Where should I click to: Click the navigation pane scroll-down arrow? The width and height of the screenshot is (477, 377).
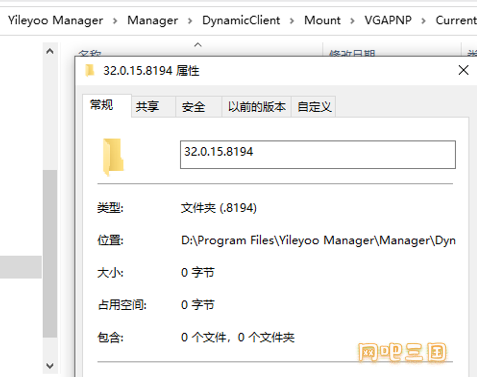(50, 366)
